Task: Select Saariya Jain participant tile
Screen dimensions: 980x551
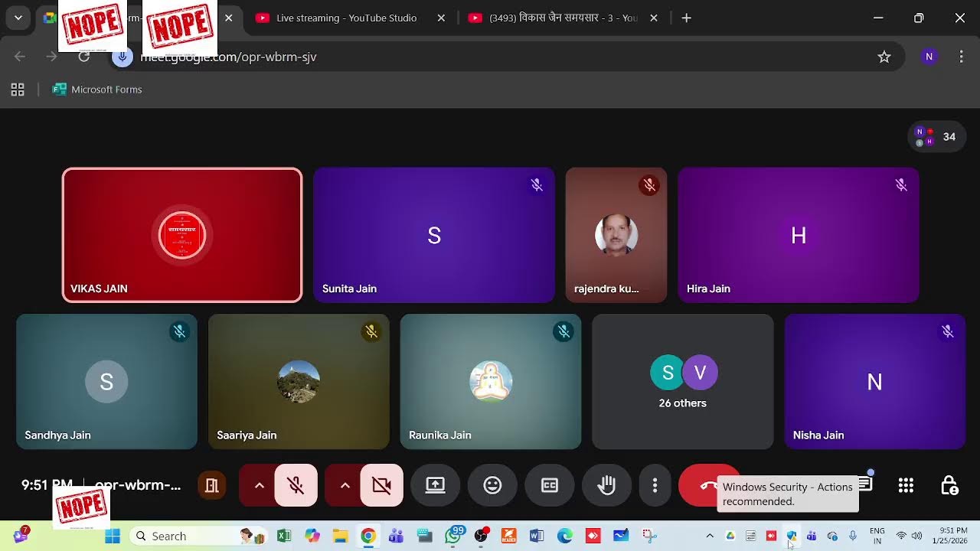Action: coord(299,381)
